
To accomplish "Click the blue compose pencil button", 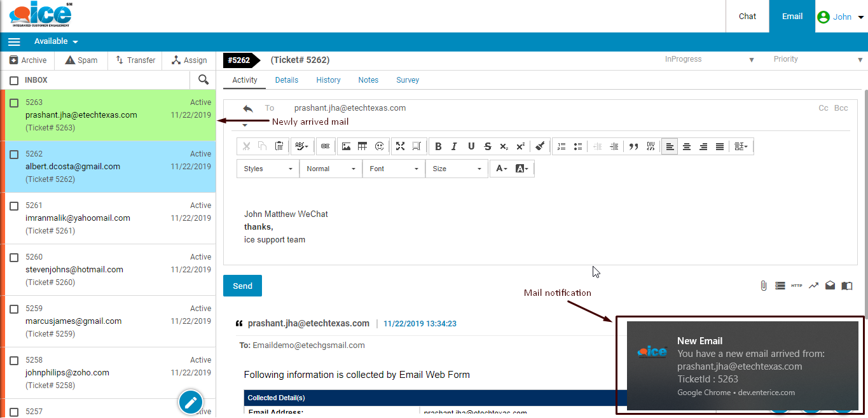I will point(191,402).
